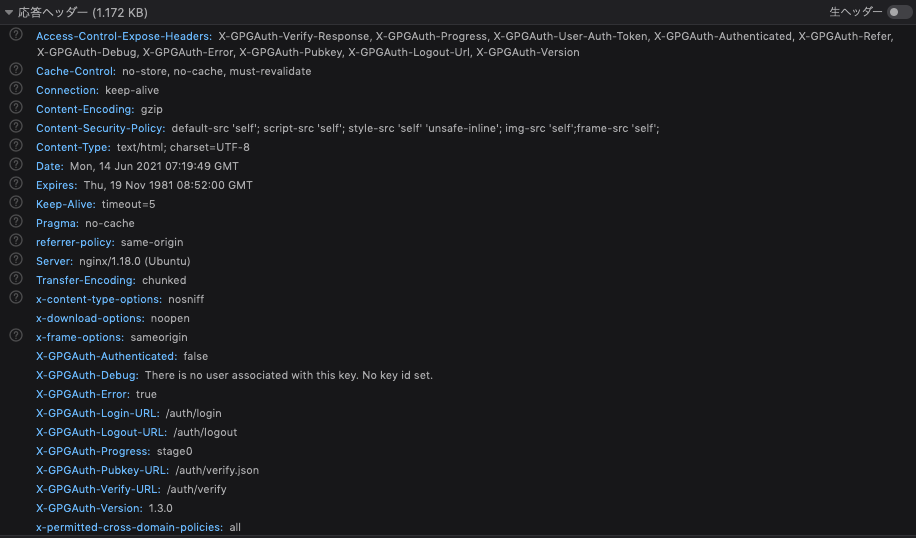
Task: Click help icon beside Content-Type
Action: point(16,145)
